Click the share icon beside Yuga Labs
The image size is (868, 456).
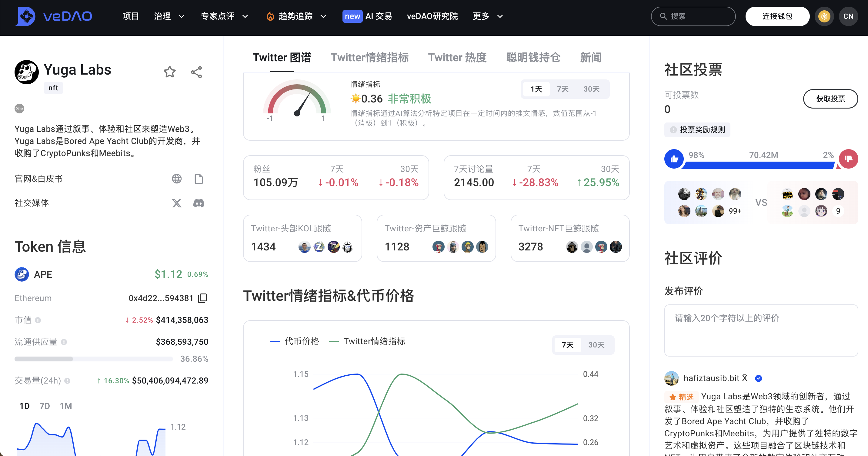point(196,72)
